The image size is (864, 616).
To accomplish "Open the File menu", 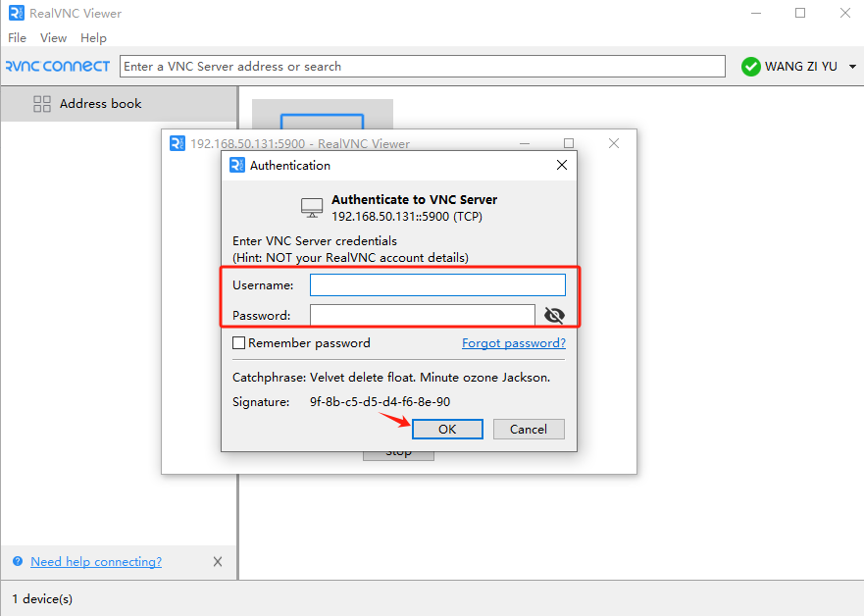I will pyautogui.click(x=17, y=38).
